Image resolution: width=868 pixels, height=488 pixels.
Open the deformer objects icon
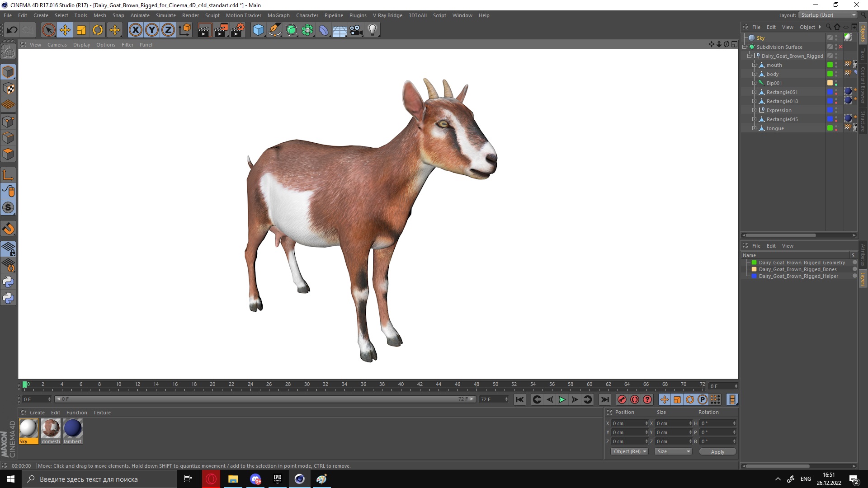click(324, 30)
